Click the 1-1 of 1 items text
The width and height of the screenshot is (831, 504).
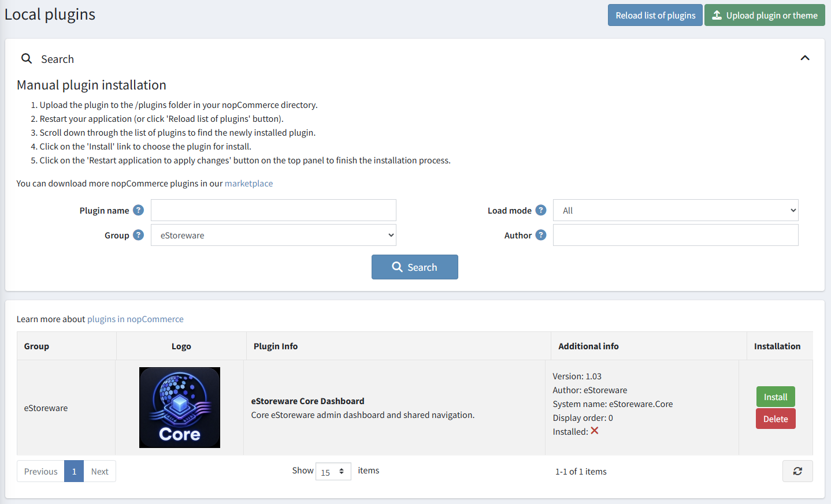581,472
